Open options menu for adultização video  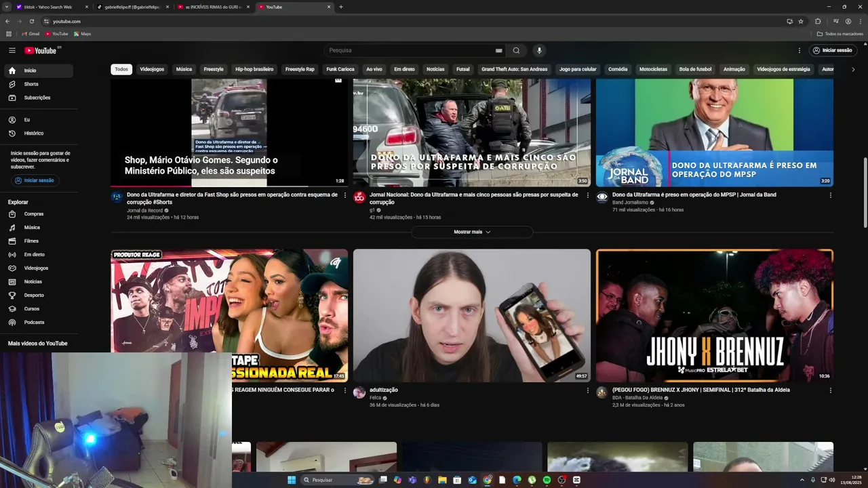pyautogui.click(x=587, y=390)
